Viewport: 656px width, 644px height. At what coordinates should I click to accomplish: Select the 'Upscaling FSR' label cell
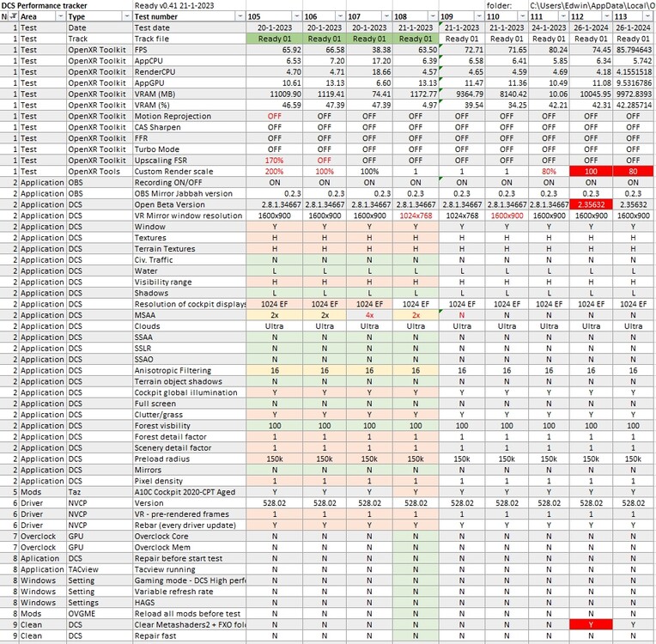click(x=189, y=161)
